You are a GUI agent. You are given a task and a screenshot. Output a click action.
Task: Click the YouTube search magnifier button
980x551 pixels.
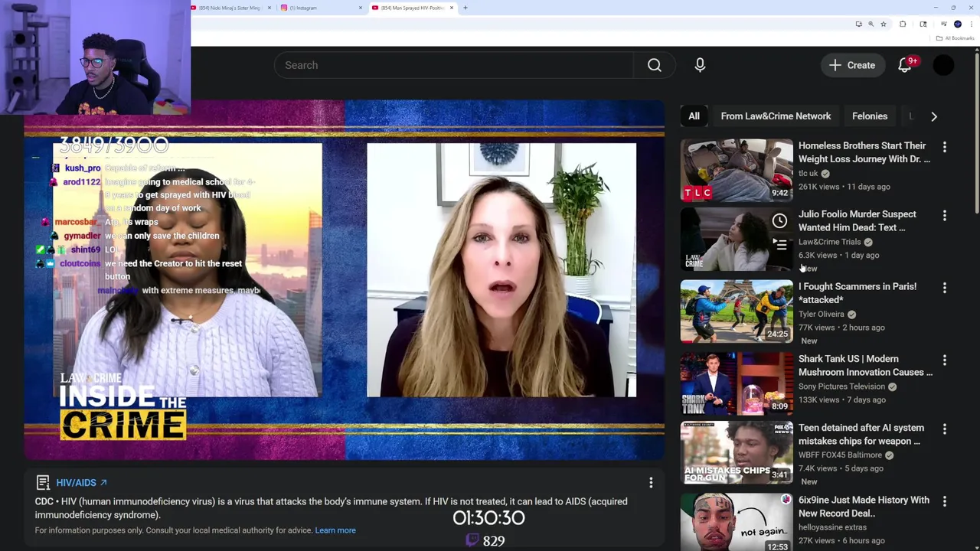654,65
